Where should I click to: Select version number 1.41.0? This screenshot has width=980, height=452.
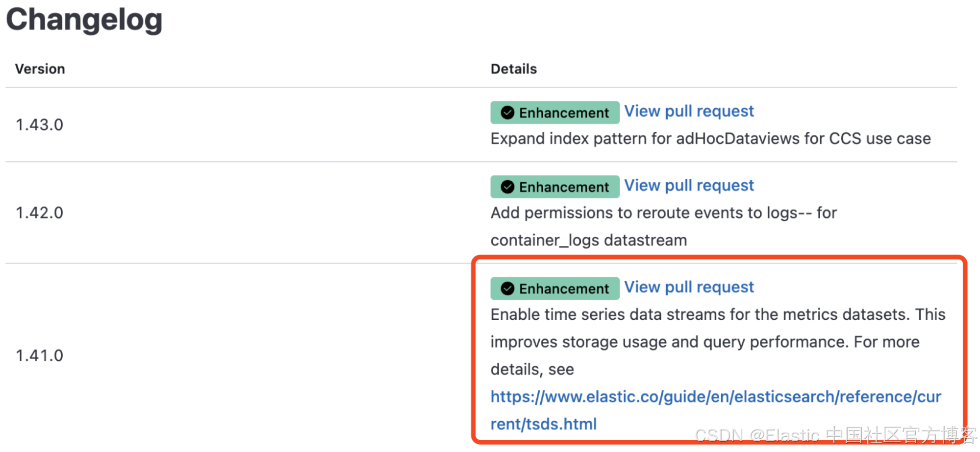39,356
